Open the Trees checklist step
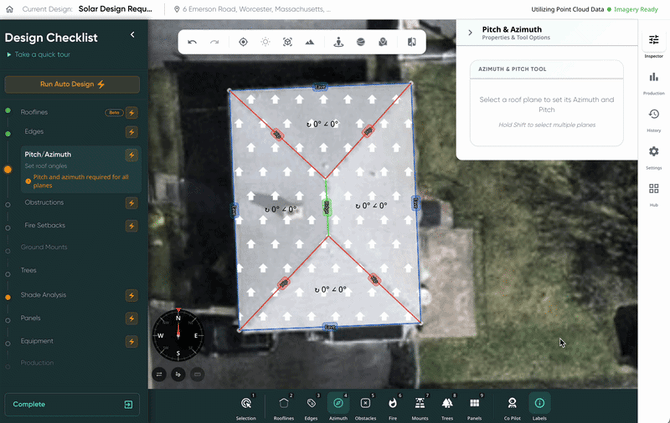 click(28, 270)
